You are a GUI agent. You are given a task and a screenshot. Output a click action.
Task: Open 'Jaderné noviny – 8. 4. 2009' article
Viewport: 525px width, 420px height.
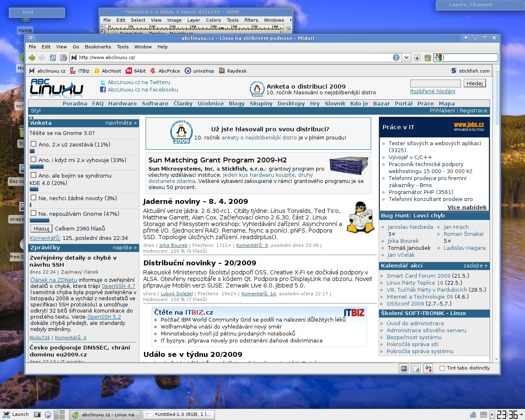pyautogui.click(x=196, y=201)
